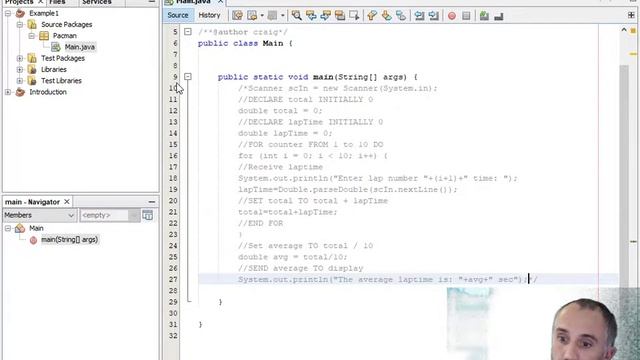Click the Back navigation history icon

(252, 16)
